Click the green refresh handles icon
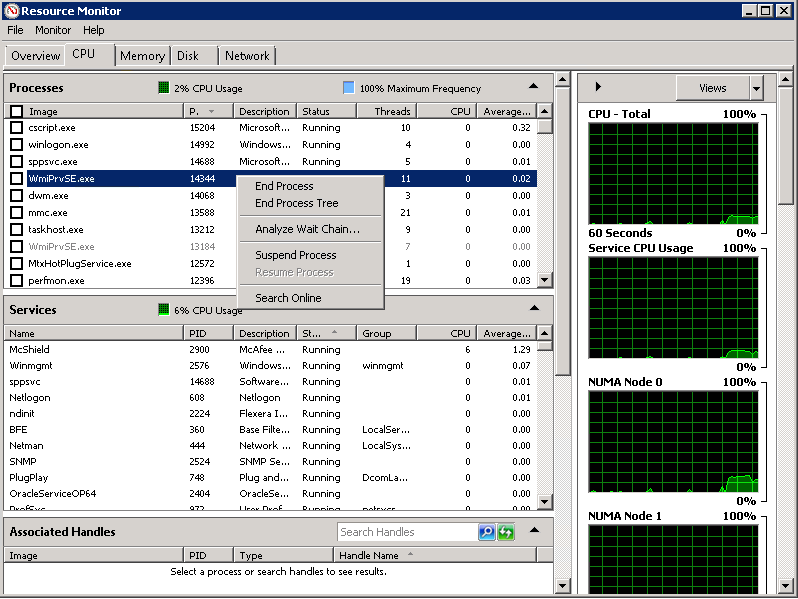The image size is (798, 599). (x=506, y=532)
